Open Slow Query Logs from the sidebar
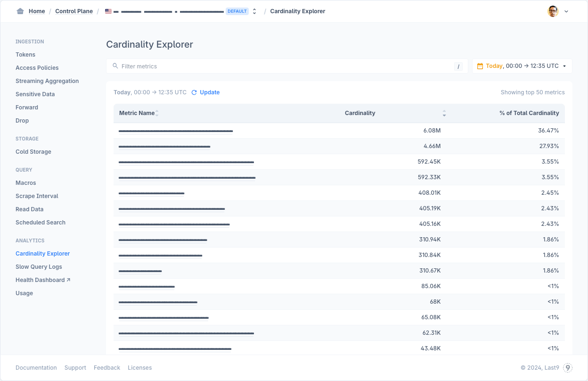This screenshot has height=381, width=588. coord(39,266)
